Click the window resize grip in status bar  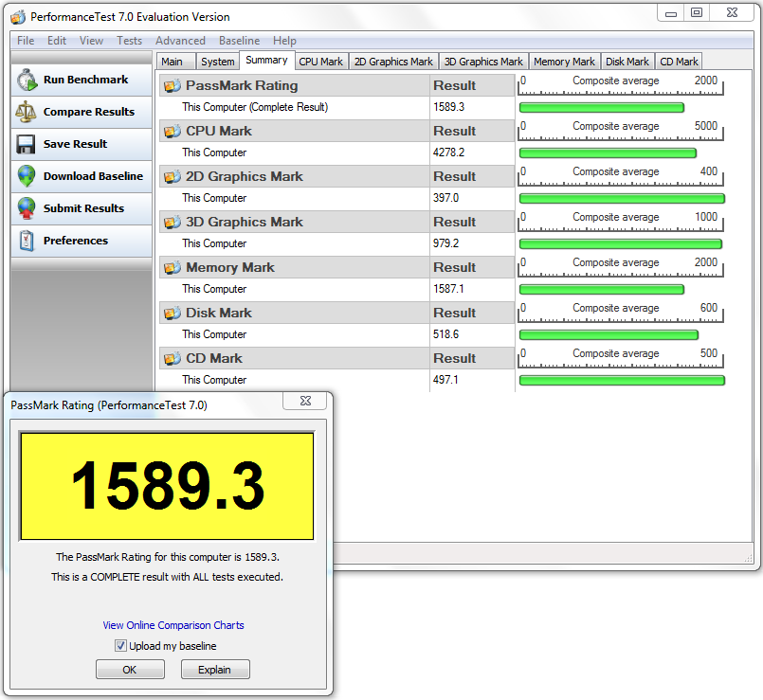(x=749, y=559)
